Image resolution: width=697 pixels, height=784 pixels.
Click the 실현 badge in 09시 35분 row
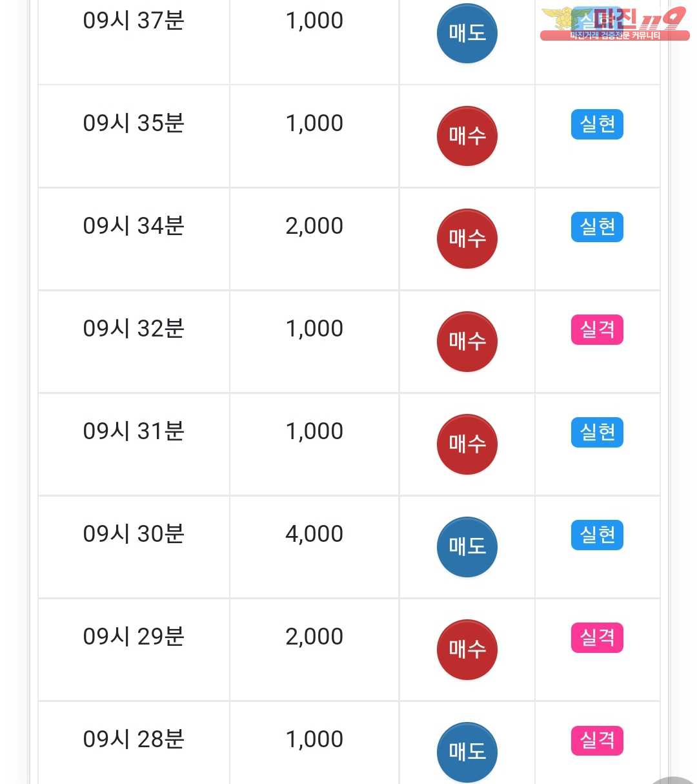pos(597,124)
